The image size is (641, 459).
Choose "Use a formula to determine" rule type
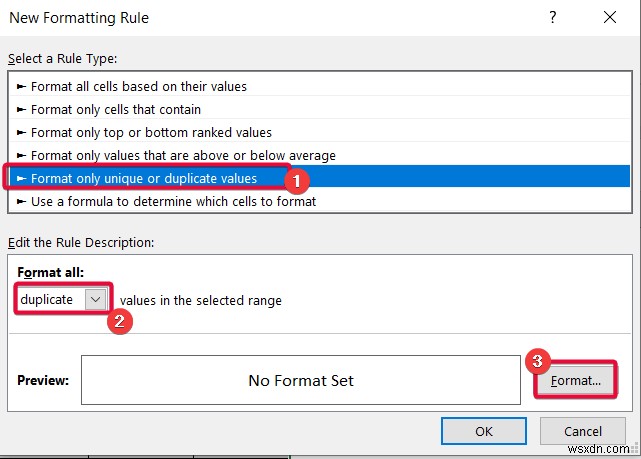[x=173, y=202]
